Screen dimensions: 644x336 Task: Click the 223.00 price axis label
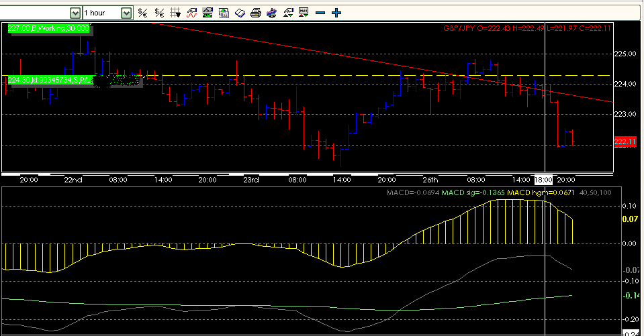tap(625, 115)
